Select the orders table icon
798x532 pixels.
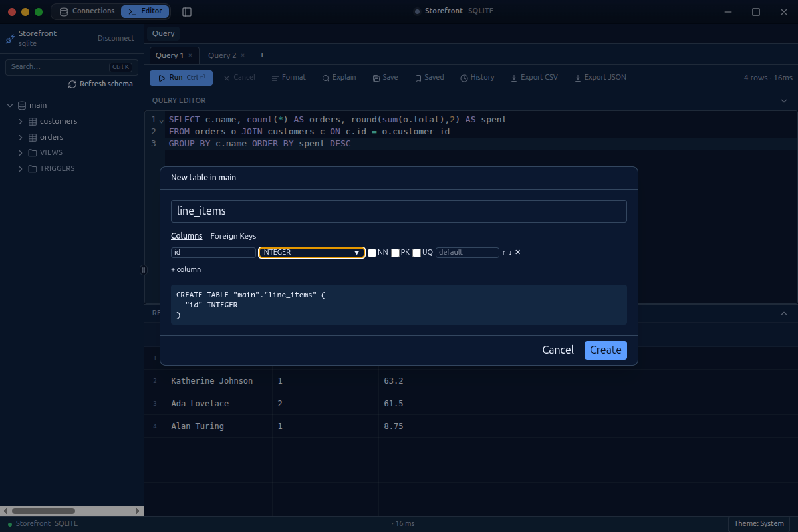[33, 137]
